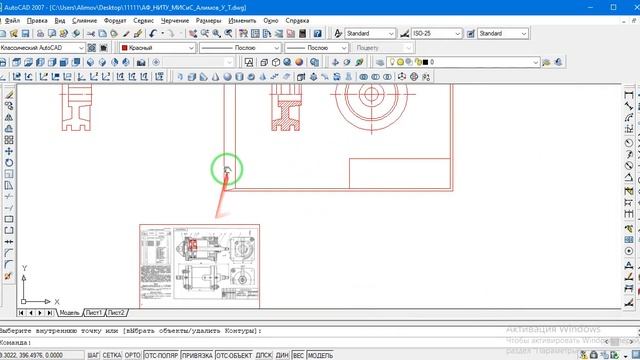
Task: Open the Классический AutoCAD workspace dropdown
Action: point(81,48)
